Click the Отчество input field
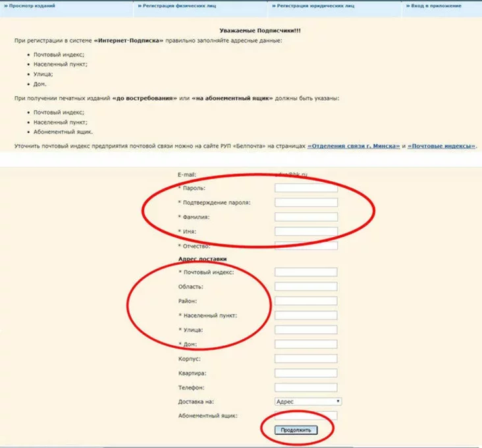Screen dimensions: 482x448 click(x=306, y=246)
